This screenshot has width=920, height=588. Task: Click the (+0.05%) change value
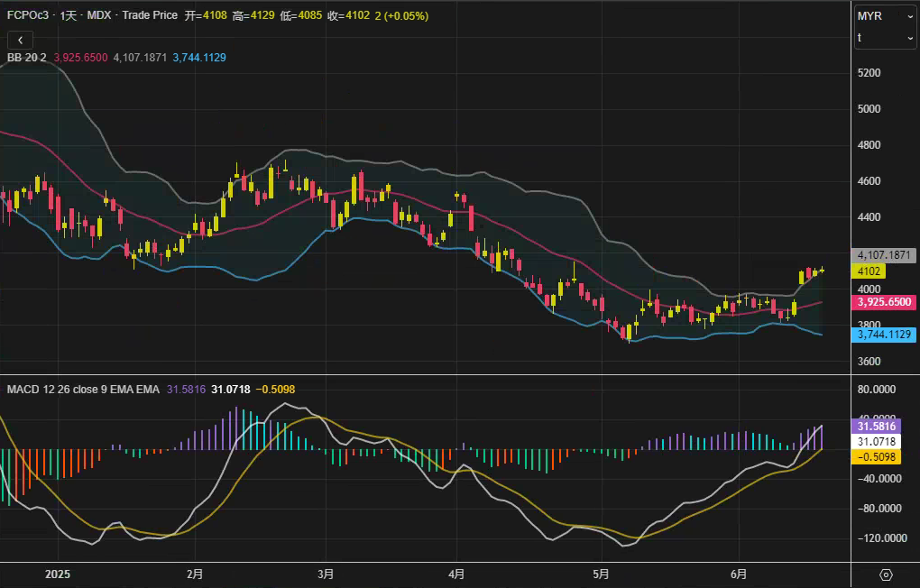click(x=406, y=16)
